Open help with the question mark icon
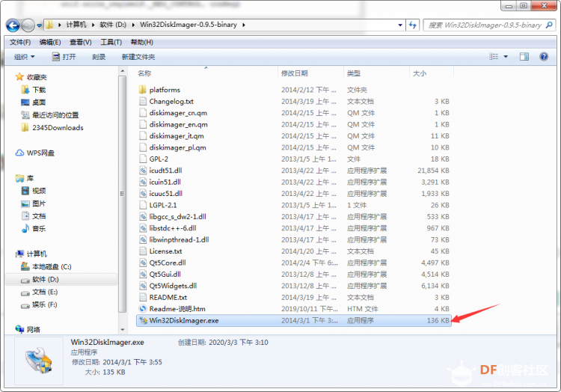 544,57
